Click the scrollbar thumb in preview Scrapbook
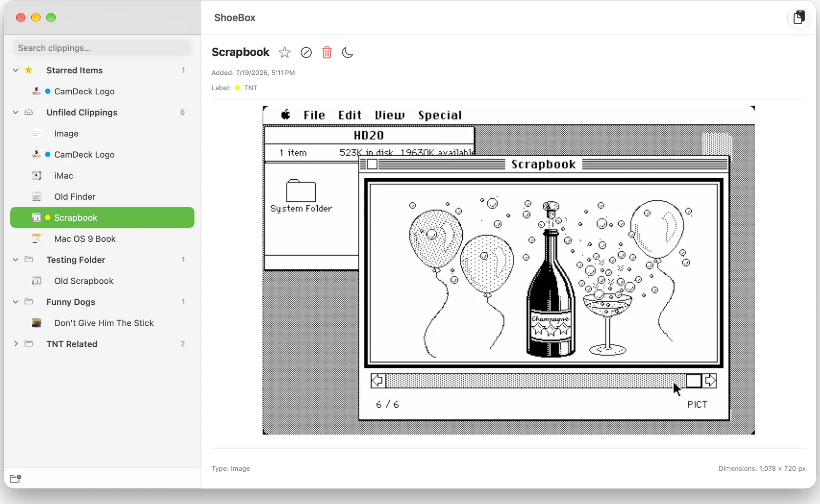Image resolution: width=820 pixels, height=504 pixels. point(694,381)
